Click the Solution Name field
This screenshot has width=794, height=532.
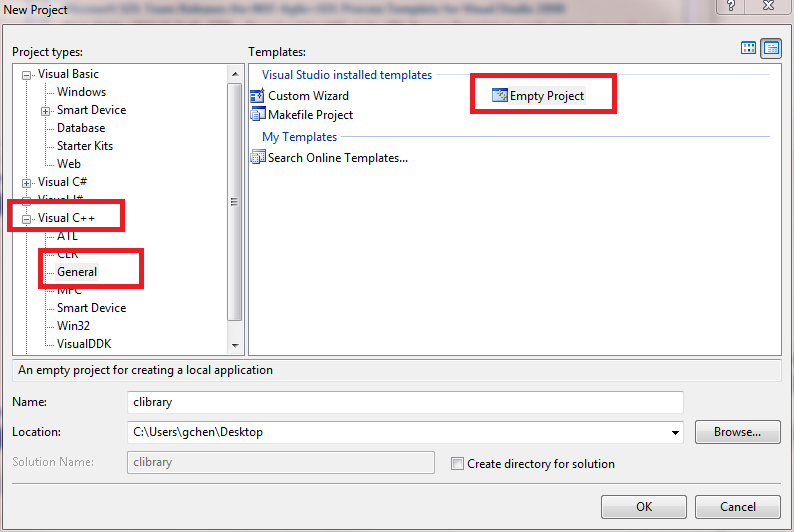(x=281, y=462)
